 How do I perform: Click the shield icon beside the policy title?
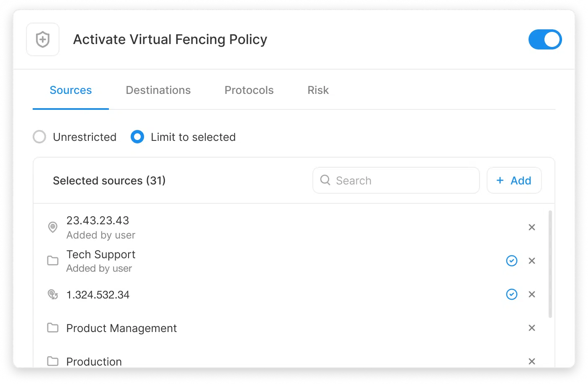[43, 40]
